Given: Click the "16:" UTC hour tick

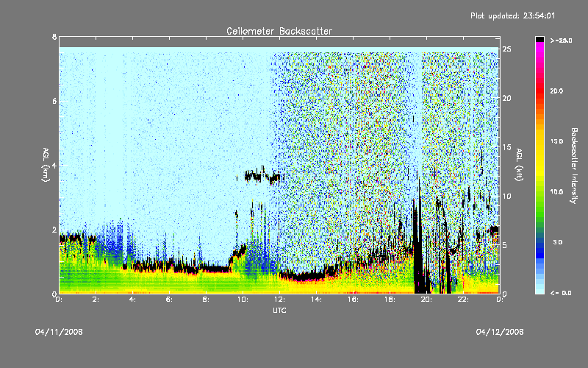Looking at the screenshot, I should [353, 300].
